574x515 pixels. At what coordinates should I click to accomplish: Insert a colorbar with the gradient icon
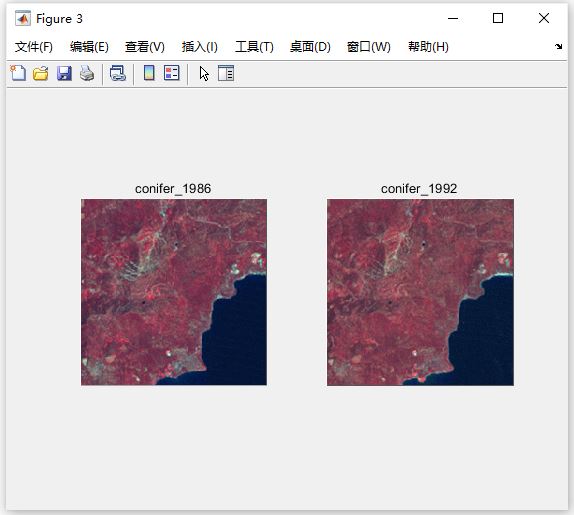(x=149, y=73)
